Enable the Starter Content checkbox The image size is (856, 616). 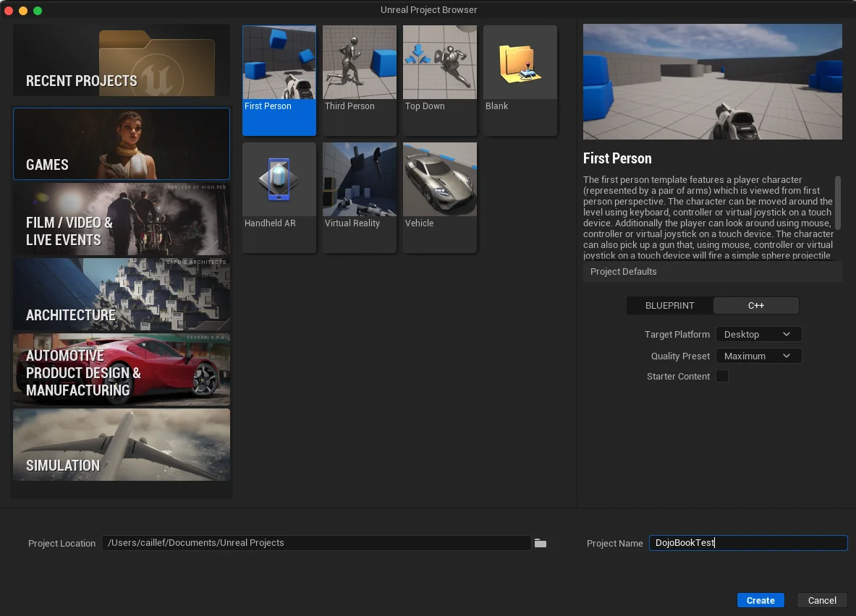(722, 376)
